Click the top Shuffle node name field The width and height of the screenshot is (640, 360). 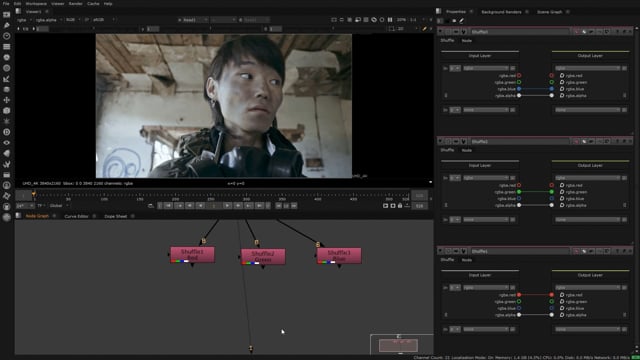(520, 31)
